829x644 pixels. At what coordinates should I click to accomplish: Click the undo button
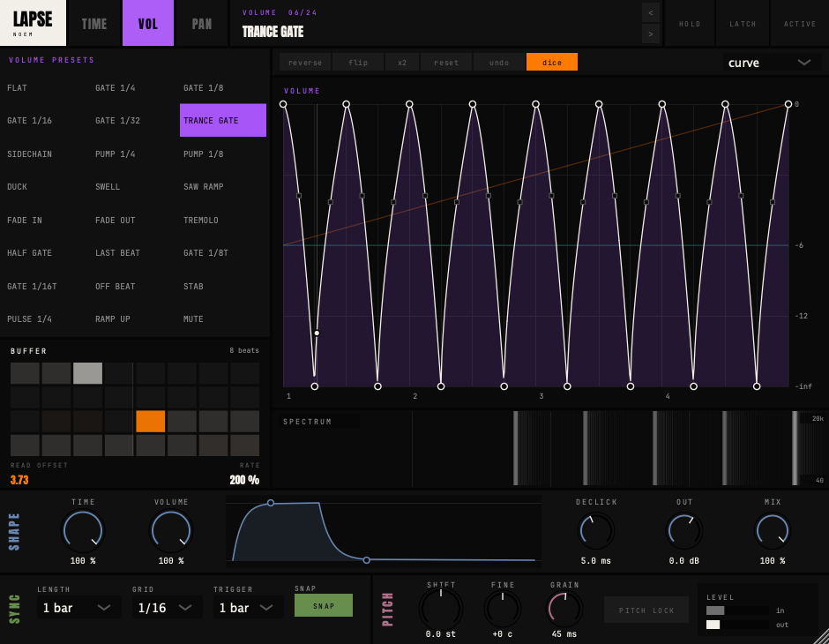(x=499, y=63)
